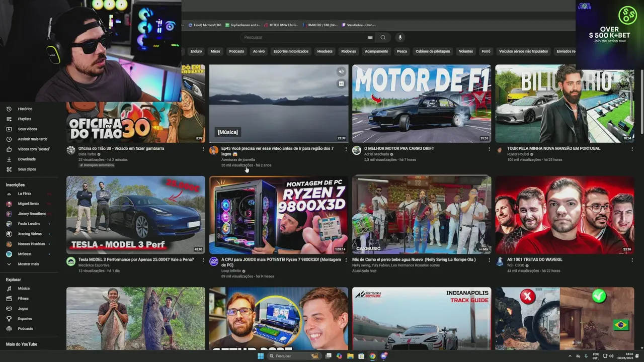This screenshot has width=644, height=362.
Task: Open the volume control in system tray
Action: pos(611,356)
